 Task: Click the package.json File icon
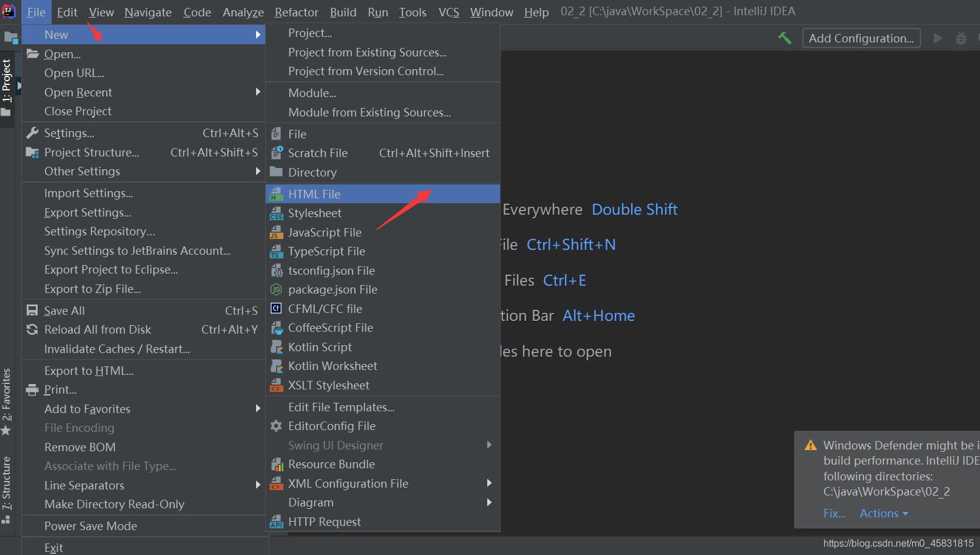coord(277,289)
